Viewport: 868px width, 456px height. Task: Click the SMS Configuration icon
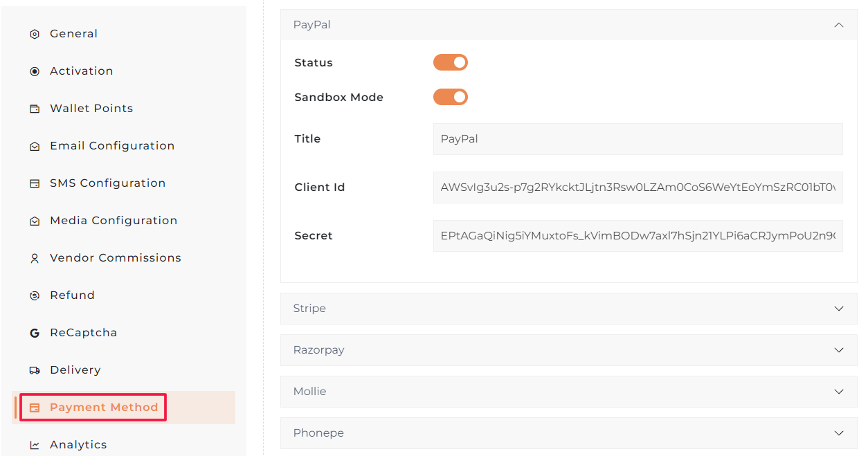pyautogui.click(x=35, y=183)
